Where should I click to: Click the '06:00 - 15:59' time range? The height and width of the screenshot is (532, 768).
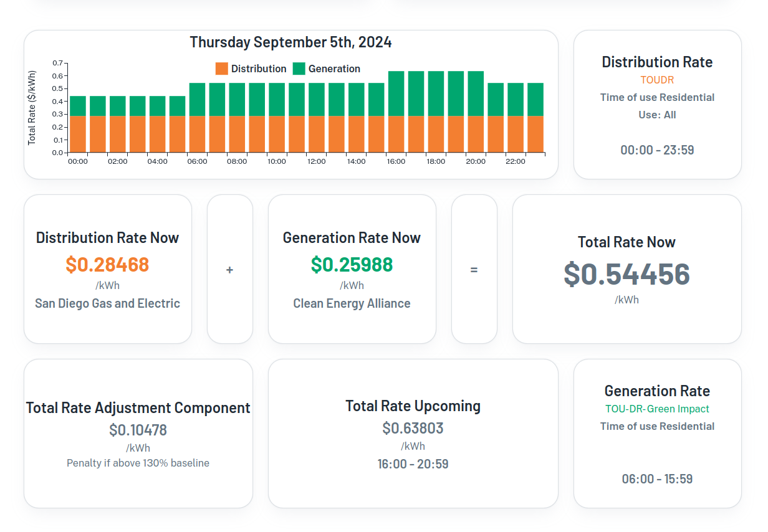tap(657, 478)
